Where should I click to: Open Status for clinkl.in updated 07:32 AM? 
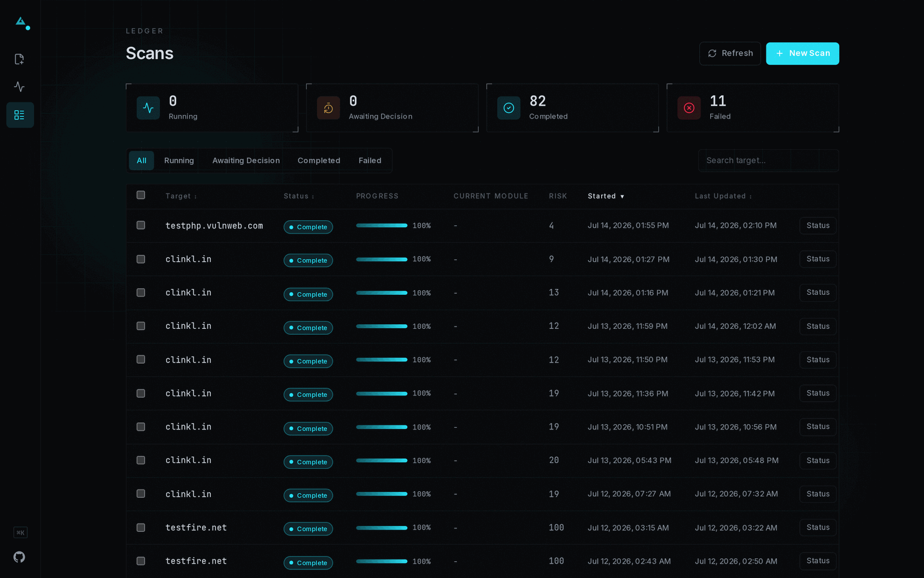818,494
